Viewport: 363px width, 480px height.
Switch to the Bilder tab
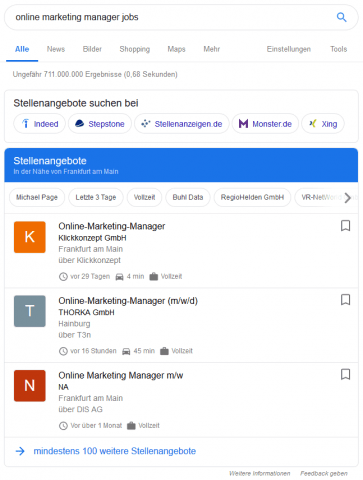[x=92, y=49]
